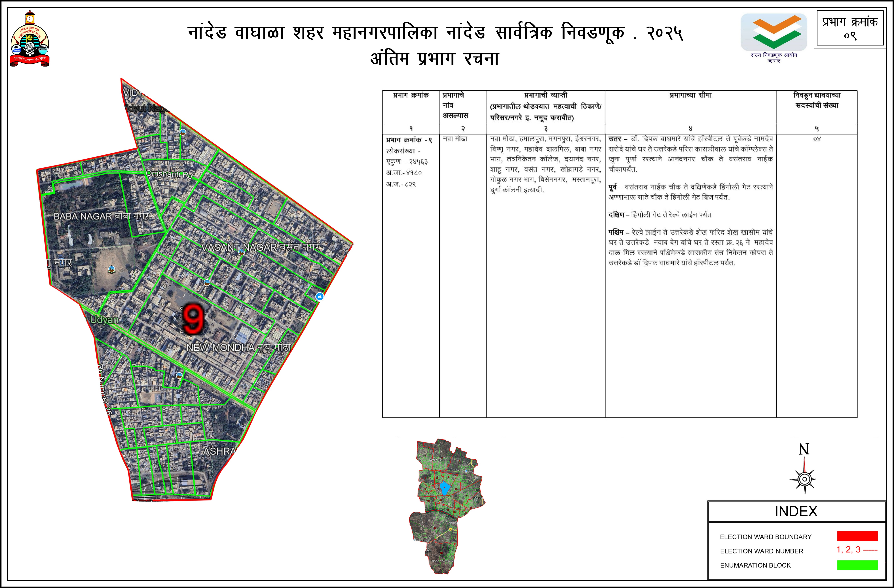Click the State Election Commission tricolor logo
The height and width of the screenshot is (588, 894).
click(x=773, y=32)
